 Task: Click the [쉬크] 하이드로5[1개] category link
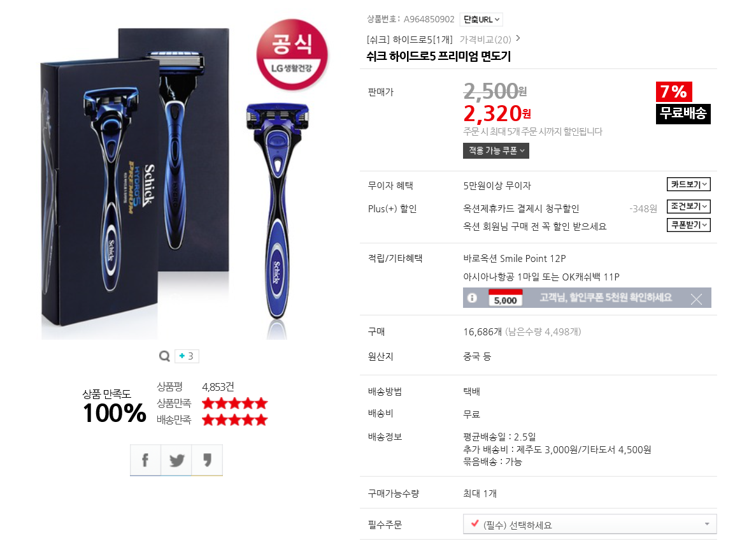coord(410,40)
